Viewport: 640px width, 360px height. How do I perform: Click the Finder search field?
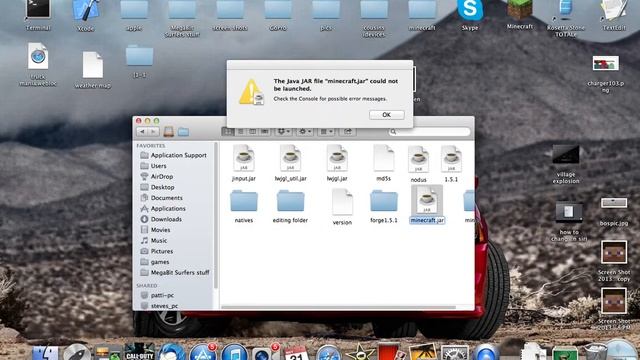pos(429,132)
